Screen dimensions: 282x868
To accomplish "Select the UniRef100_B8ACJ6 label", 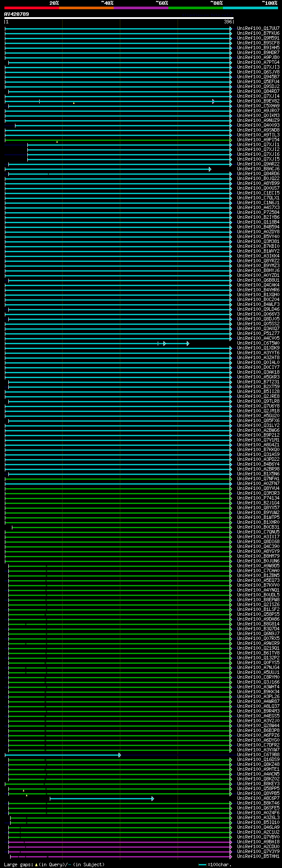I will (x=258, y=169).
